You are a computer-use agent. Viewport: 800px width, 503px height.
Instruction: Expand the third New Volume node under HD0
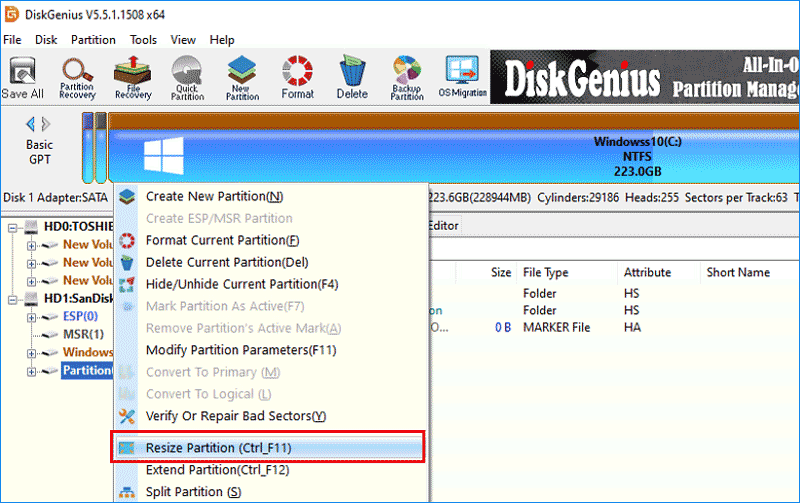click(32, 282)
